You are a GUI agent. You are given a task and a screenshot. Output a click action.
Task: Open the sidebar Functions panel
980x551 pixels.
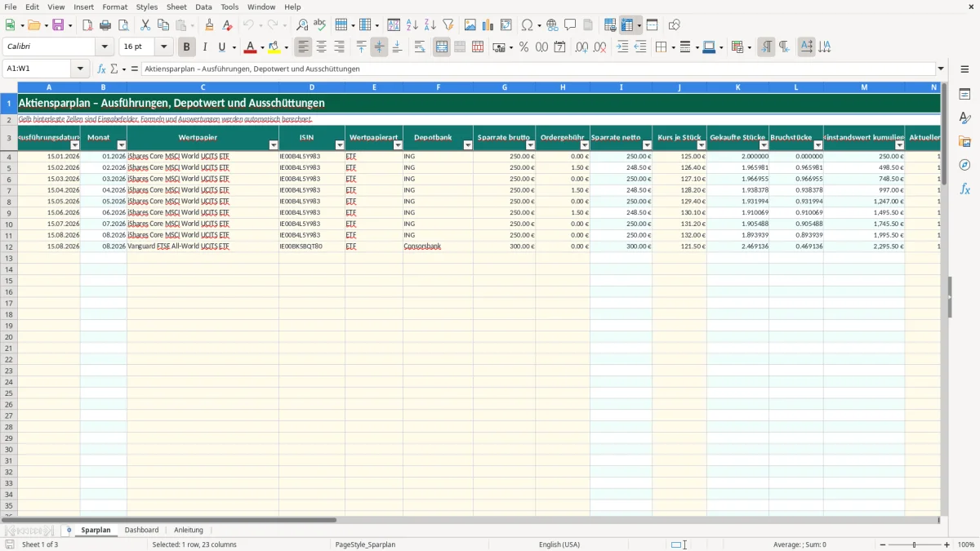pyautogui.click(x=964, y=189)
